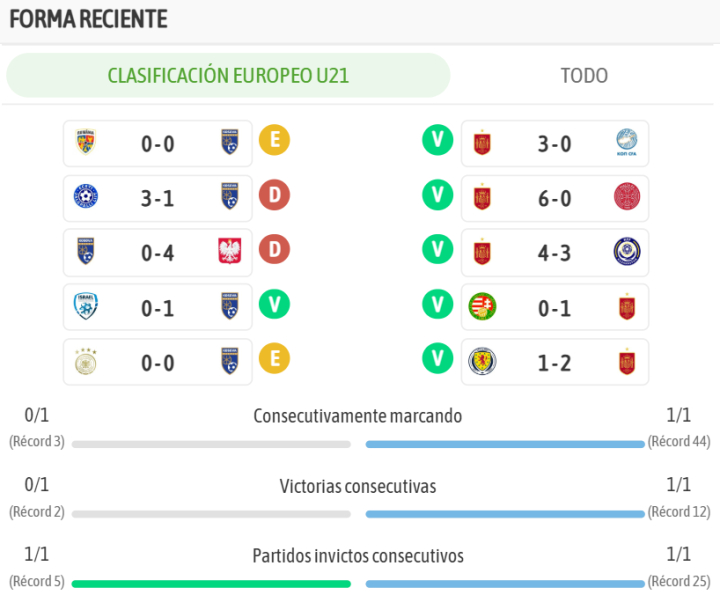
Task: Click the Hungary crest in the right 0-1 match
Action: pos(483,307)
